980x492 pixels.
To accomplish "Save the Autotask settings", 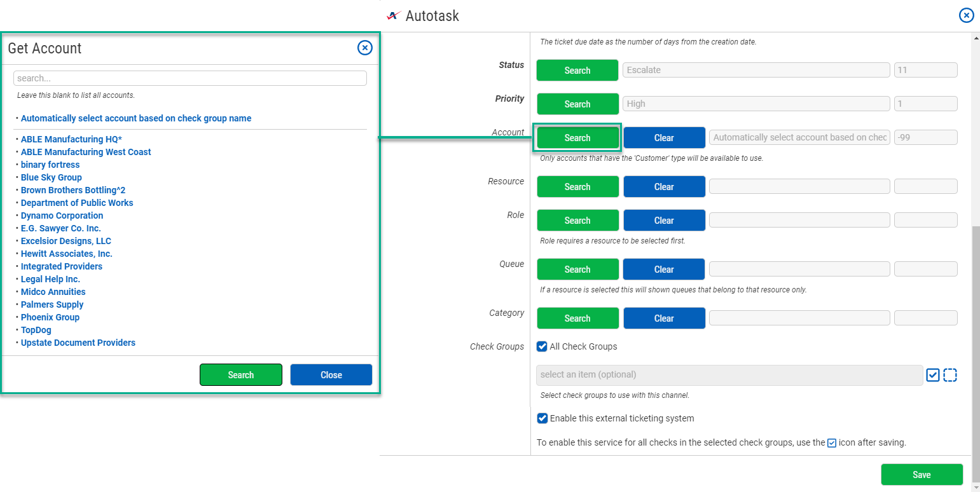I will coord(921,475).
